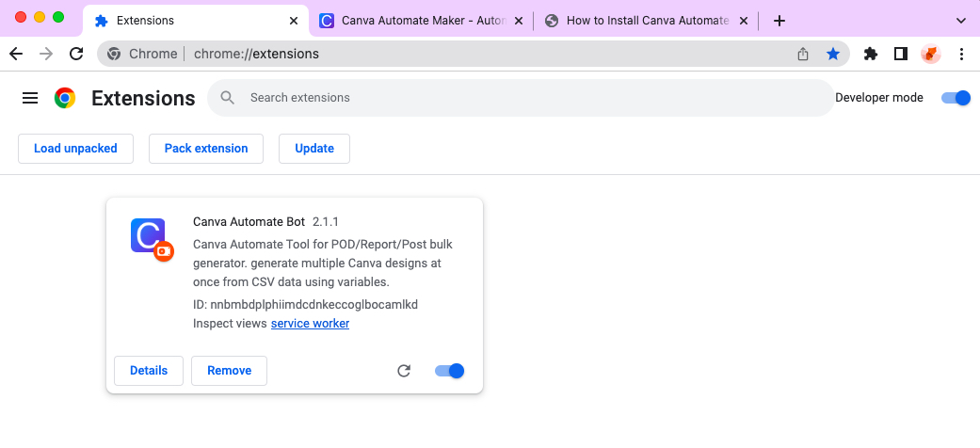The height and width of the screenshot is (448, 980).
Task: Reload the Canva Automate Bot extension
Action: pos(404,371)
